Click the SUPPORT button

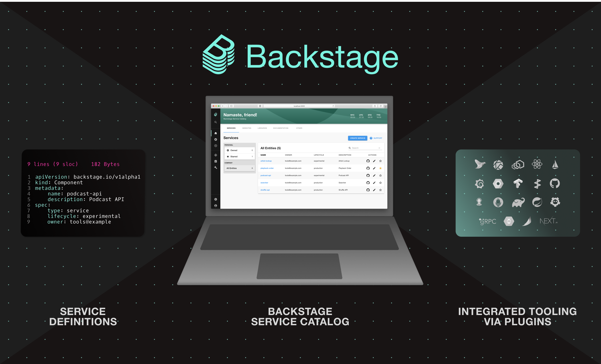click(x=376, y=138)
